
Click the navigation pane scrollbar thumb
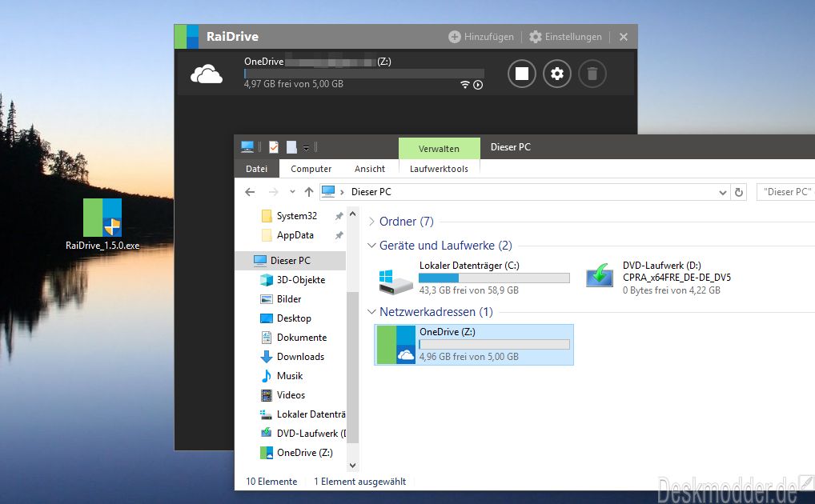pyautogui.click(x=352, y=367)
